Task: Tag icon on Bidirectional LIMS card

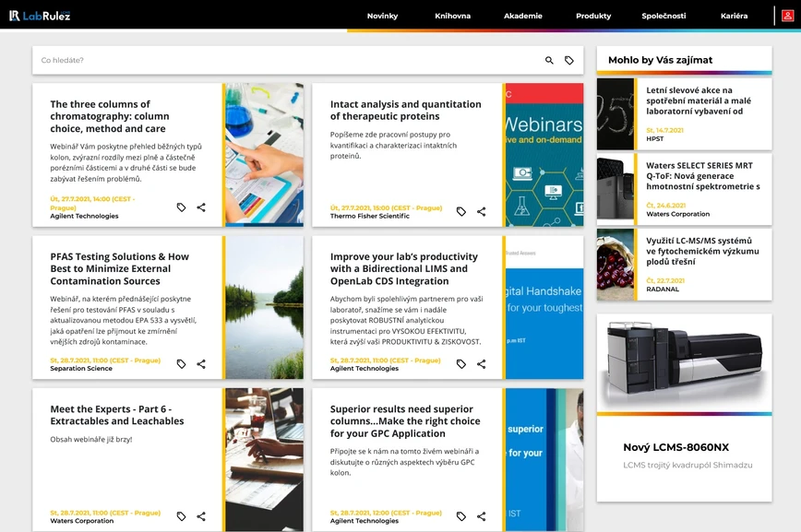Action: click(461, 364)
